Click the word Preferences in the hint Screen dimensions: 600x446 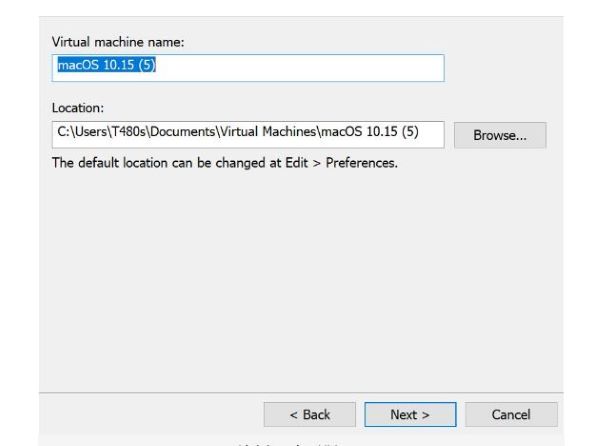click(x=361, y=163)
